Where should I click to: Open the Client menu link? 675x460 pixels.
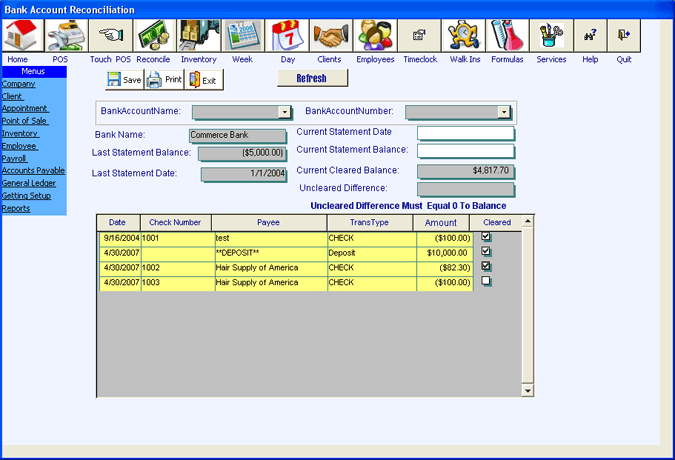point(12,96)
